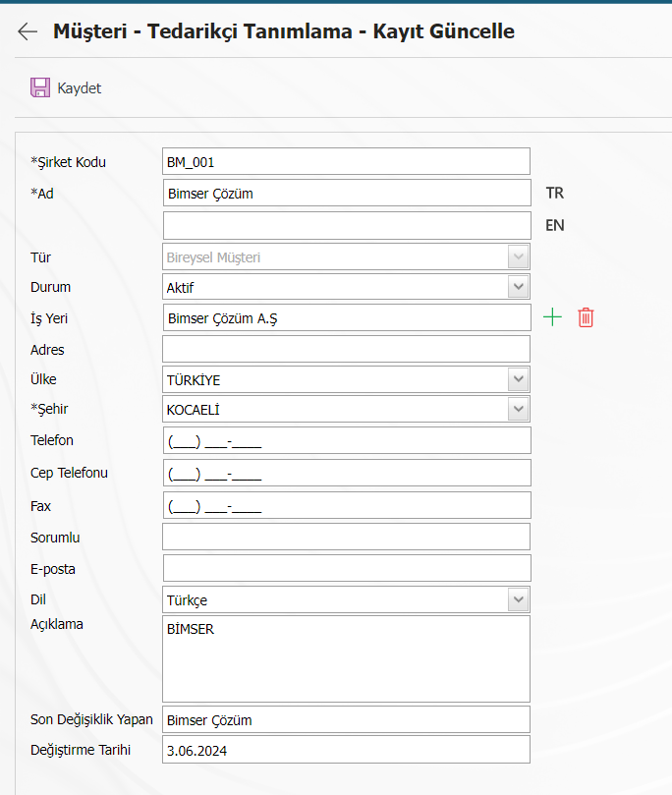Click the Cep Telefonu input field

(x=347, y=473)
